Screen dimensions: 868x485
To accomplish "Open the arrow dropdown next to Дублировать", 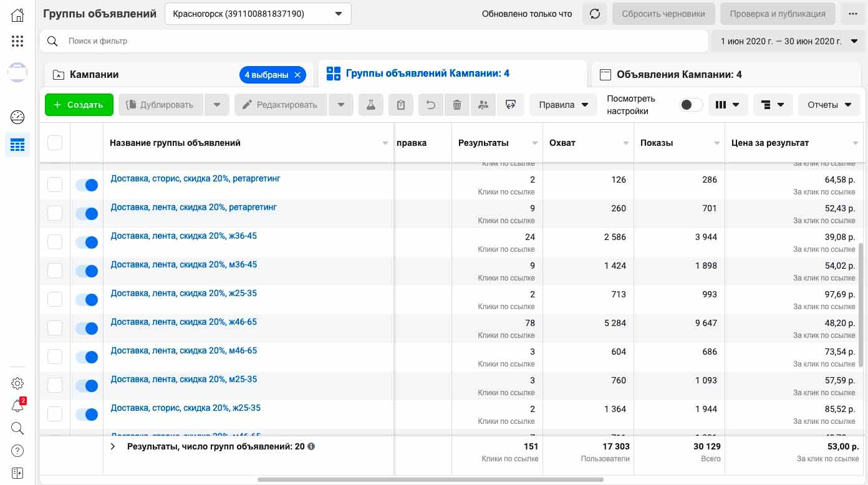I will tap(217, 105).
